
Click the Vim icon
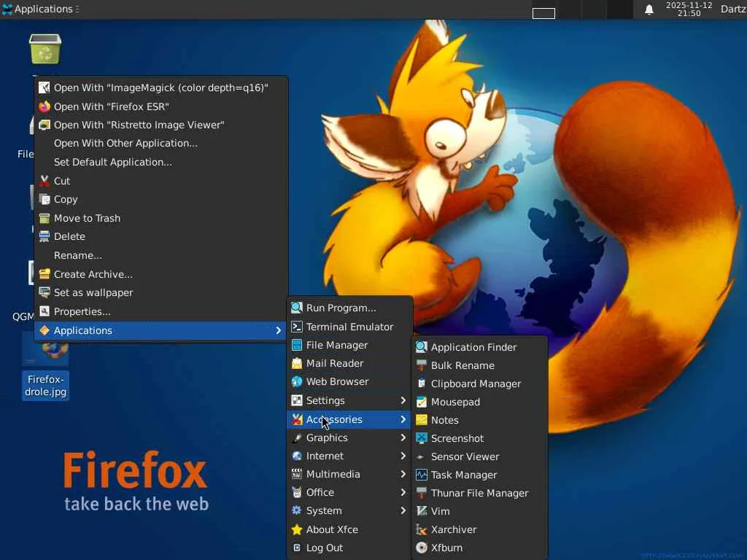click(x=422, y=511)
